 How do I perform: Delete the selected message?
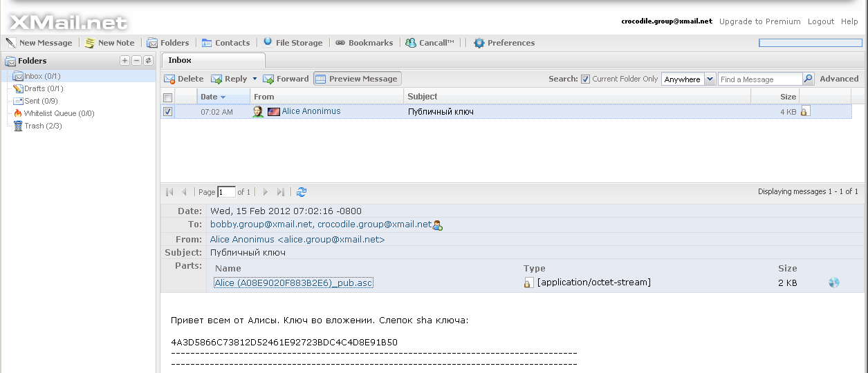click(x=184, y=79)
